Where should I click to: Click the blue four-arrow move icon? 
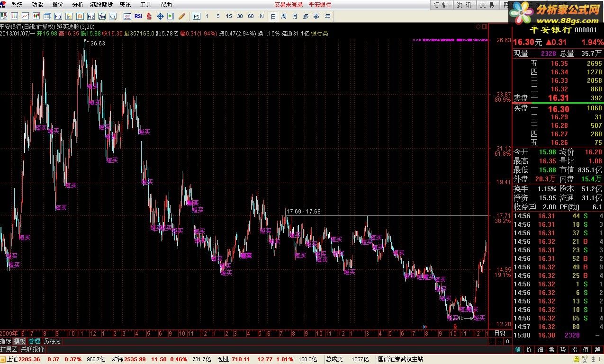click(x=160, y=16)
